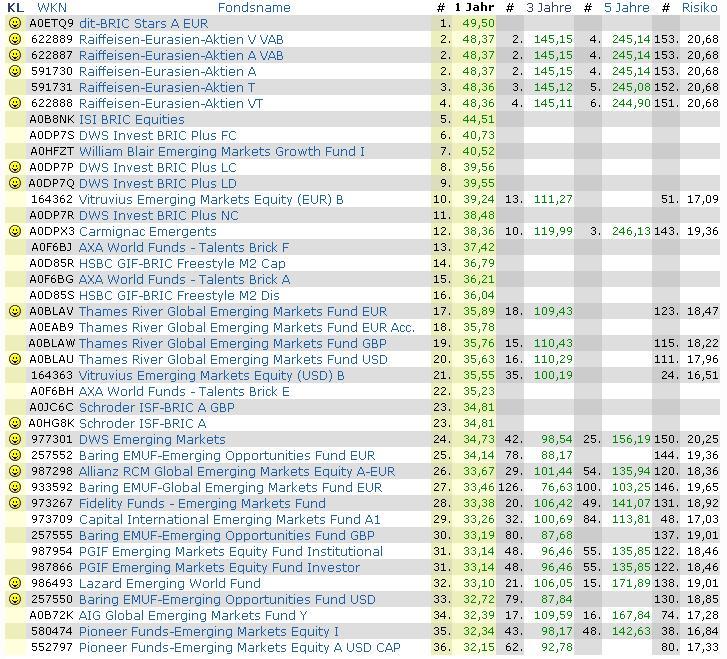Select the 5-year value 171,89 in the Lazard row
Screen dimensions: 727x659
[631, 583]
